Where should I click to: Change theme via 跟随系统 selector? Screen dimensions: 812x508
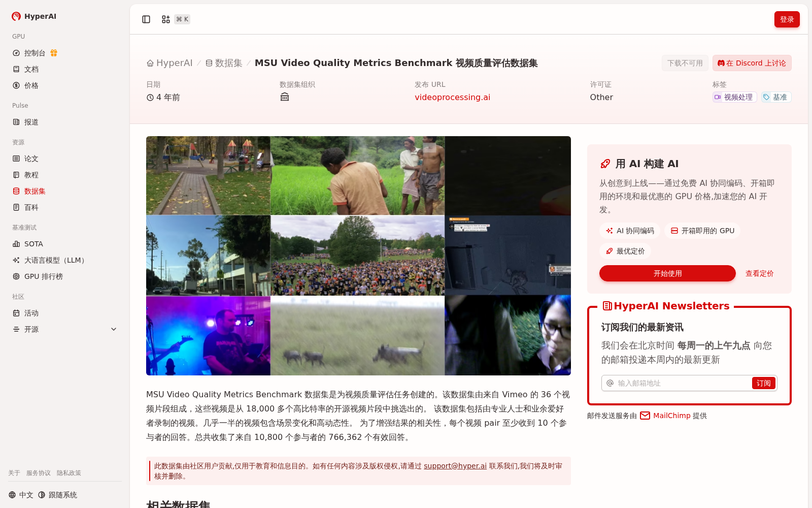tap(58, 495)
